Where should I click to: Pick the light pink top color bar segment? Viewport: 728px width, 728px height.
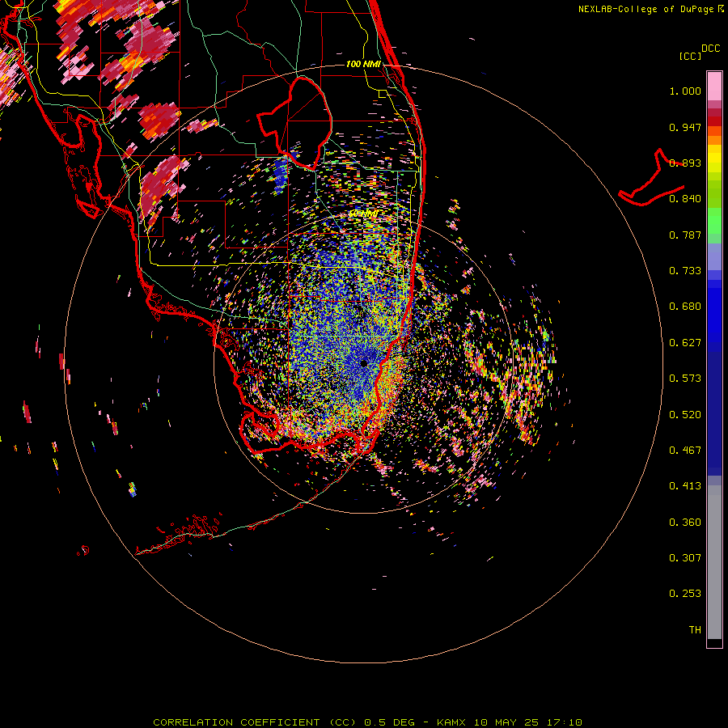click(714, 86)
